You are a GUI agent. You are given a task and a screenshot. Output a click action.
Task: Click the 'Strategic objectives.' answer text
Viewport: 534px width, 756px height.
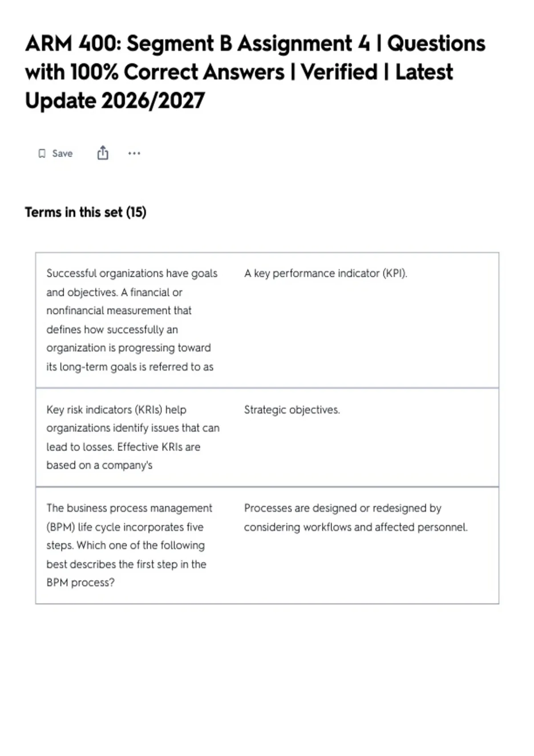292,410
